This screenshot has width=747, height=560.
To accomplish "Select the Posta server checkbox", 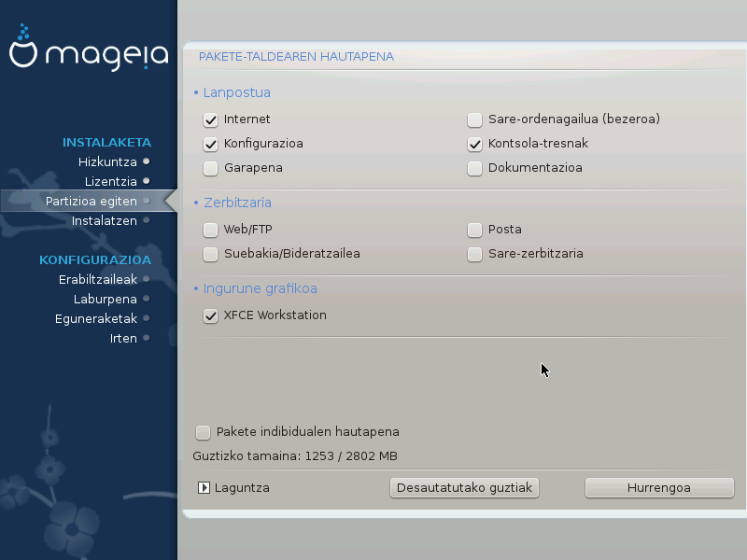I will (475, 230).
